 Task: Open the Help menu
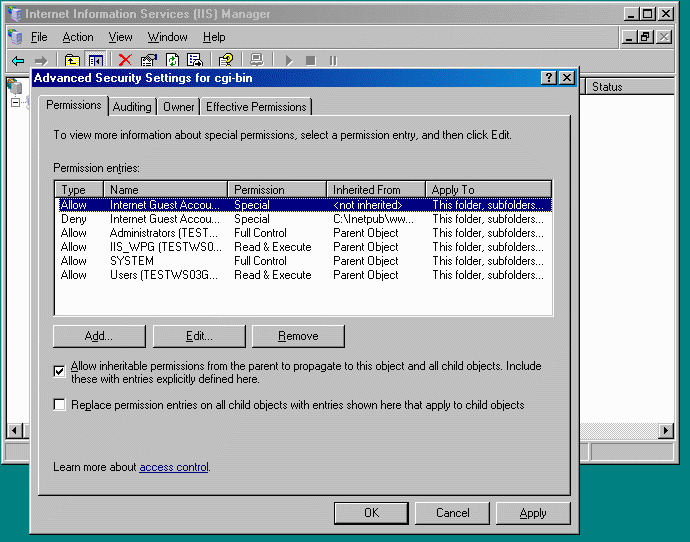point(214,37)
